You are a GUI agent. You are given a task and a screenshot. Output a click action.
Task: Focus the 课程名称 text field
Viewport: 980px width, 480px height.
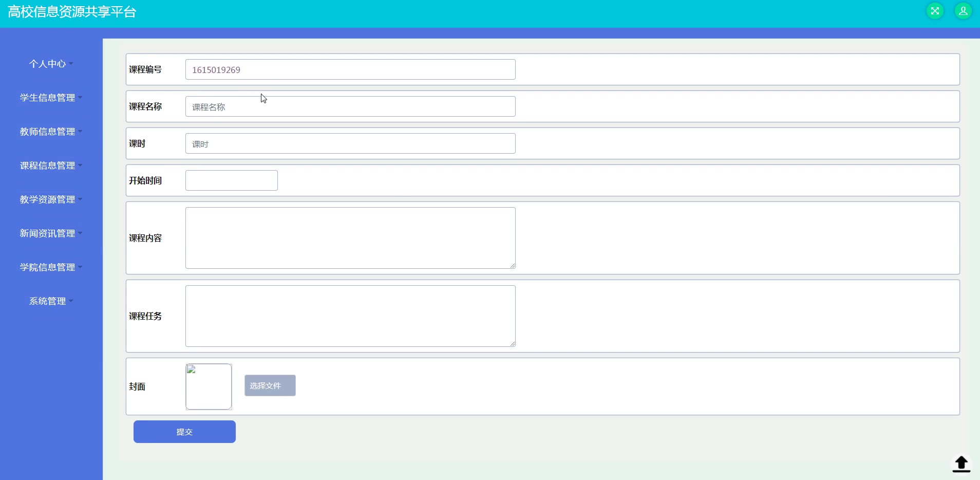tap(350, 106)
